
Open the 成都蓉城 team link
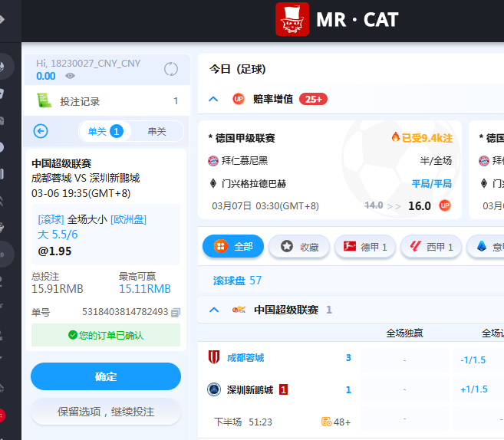pos(245,357)
